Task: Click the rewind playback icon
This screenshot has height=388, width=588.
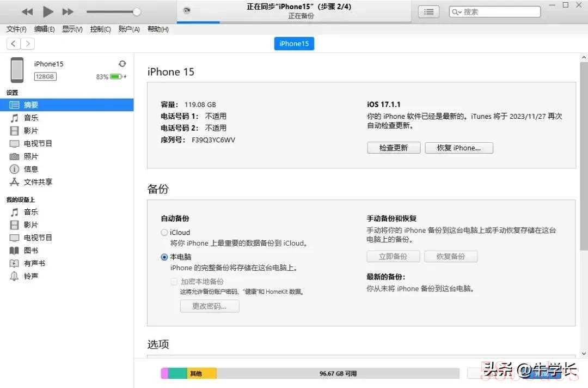Action: coord(27,12)
